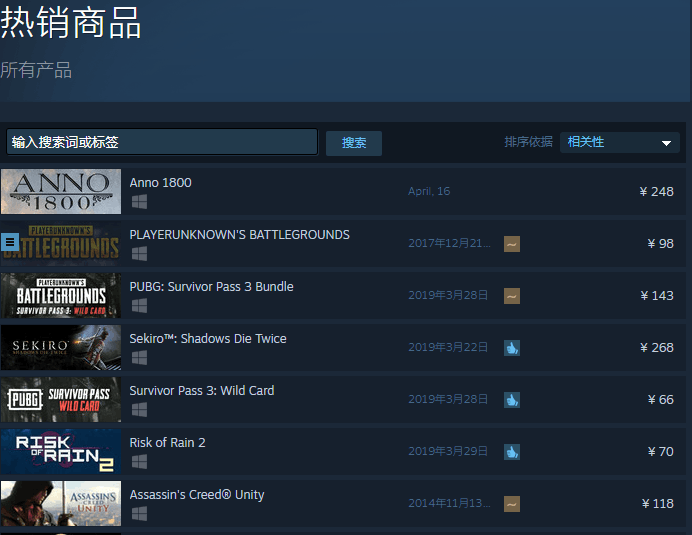Click the mixed review icon for Assassin's Creed Unity
Image resolution: width=692 pixels, height=535 pixels.
511,503
